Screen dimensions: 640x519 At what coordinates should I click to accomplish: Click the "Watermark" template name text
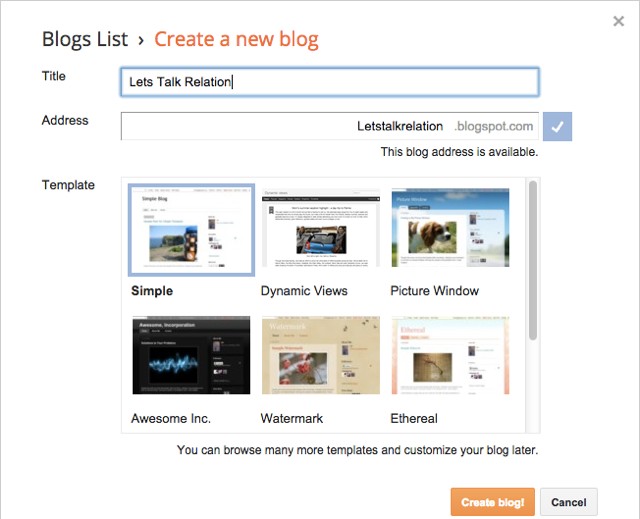[x=292, y=418]
